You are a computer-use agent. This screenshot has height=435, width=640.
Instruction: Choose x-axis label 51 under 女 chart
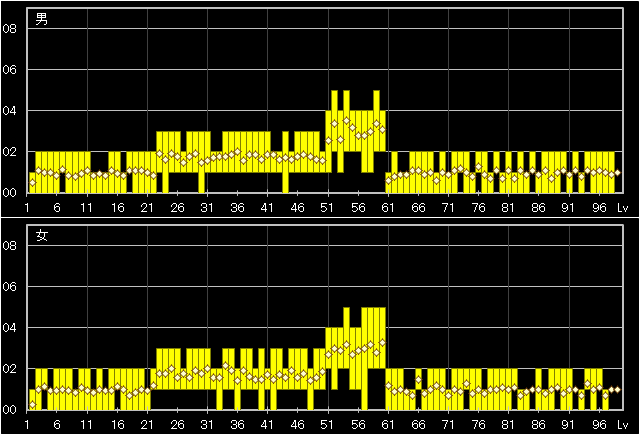[327, 425]
